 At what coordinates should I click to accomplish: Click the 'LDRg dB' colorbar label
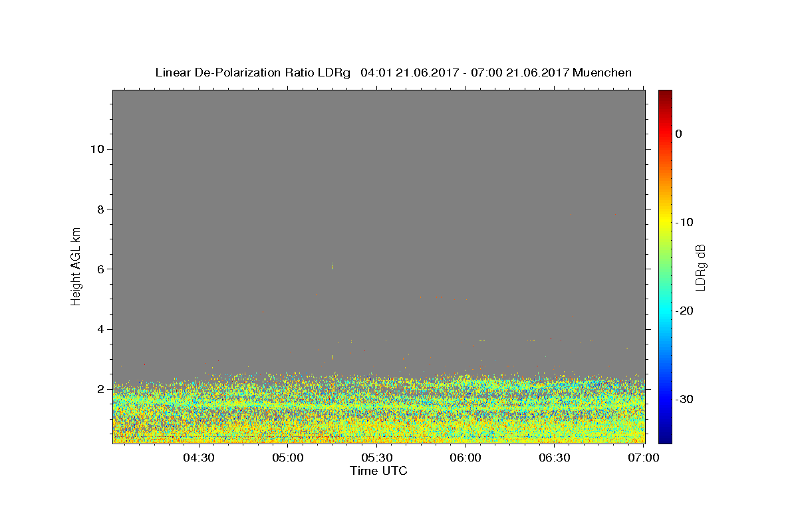pos(700,267)
